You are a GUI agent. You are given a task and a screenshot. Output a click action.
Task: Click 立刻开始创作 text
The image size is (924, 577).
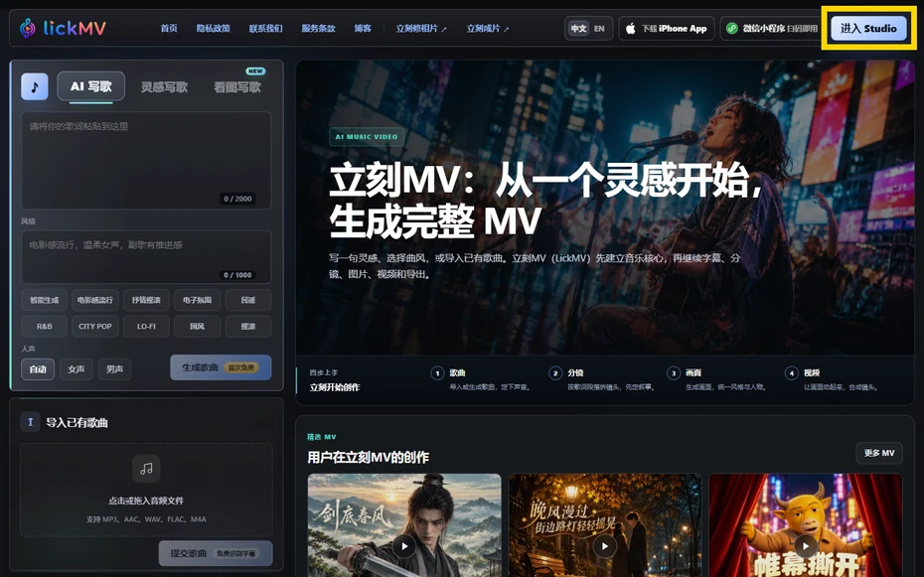click(335, 387)
